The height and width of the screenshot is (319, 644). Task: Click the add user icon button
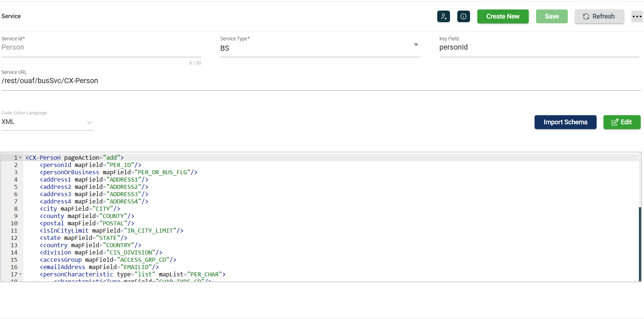443,16
